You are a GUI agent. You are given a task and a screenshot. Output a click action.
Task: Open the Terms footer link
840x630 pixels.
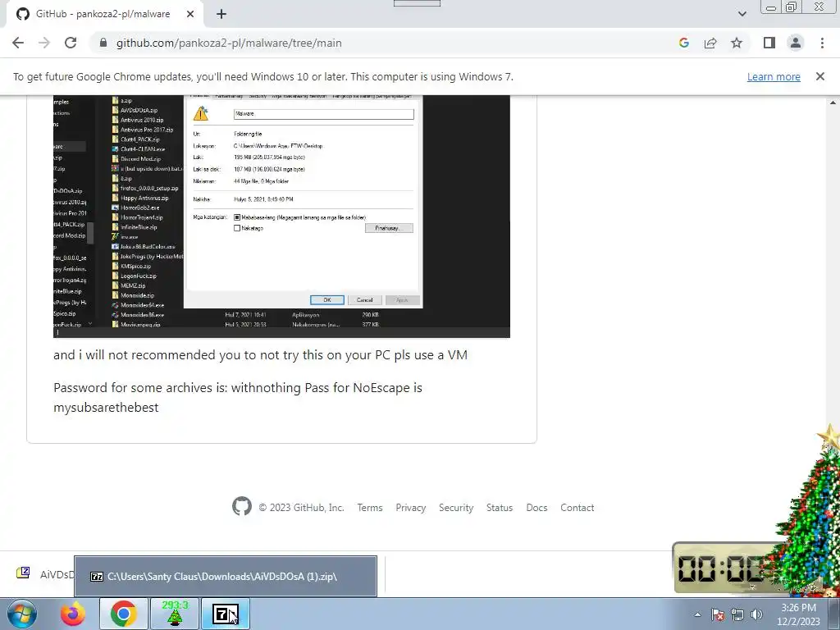(370, 507)
